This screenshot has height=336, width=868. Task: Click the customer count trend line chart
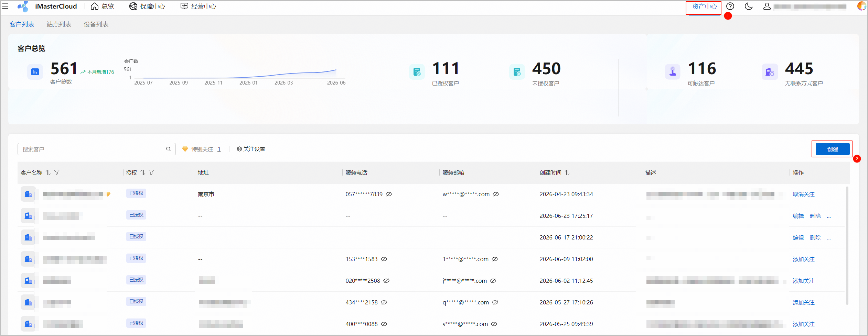point(240,74)
